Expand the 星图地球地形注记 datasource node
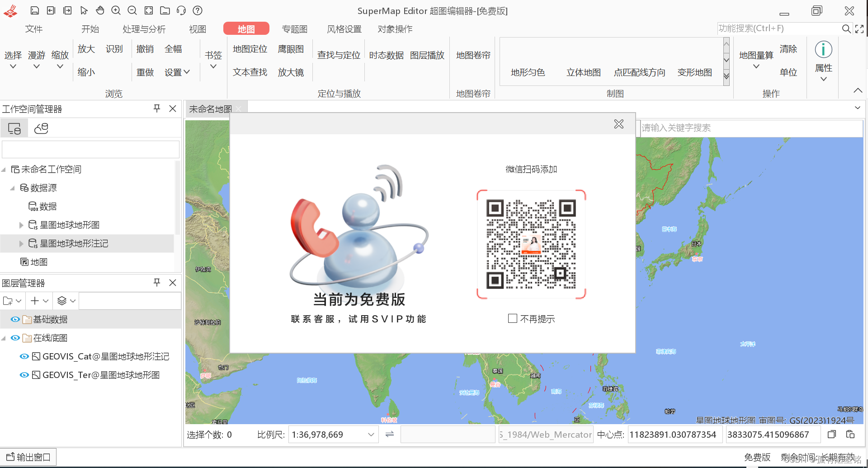This screenshot has height=468, width=868. [x=21, y=244]
